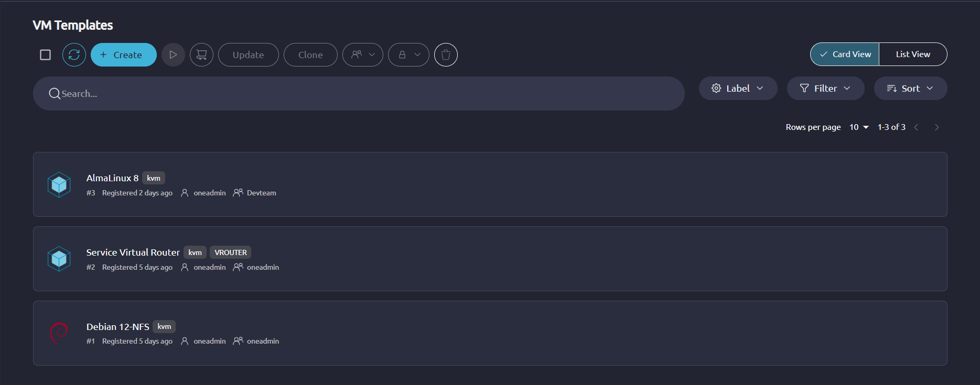Image resolution: width=980 pixels, height=385 pixels.
Task: Switch to Card View
Action: tap(845, 54)
